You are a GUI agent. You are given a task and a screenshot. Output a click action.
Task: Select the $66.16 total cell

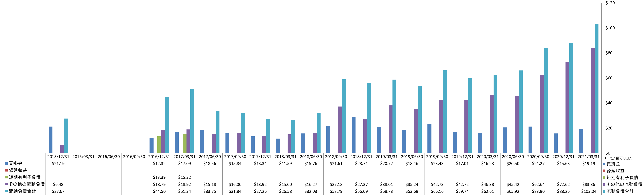437,192
